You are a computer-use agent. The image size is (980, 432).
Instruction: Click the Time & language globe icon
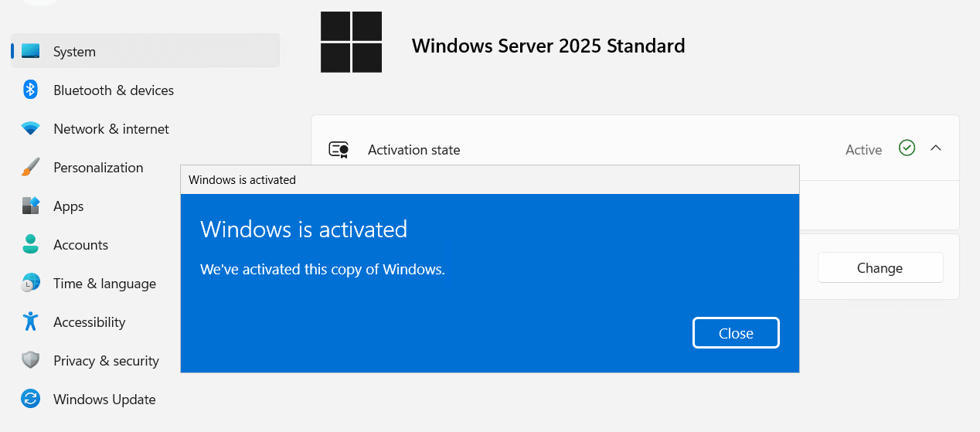(x=31, y=284)
